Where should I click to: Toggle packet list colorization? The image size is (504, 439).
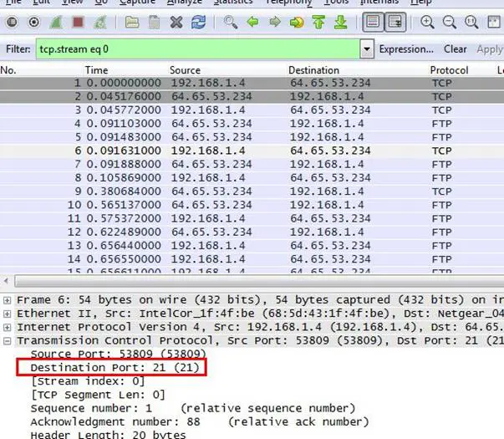point(373,22)
